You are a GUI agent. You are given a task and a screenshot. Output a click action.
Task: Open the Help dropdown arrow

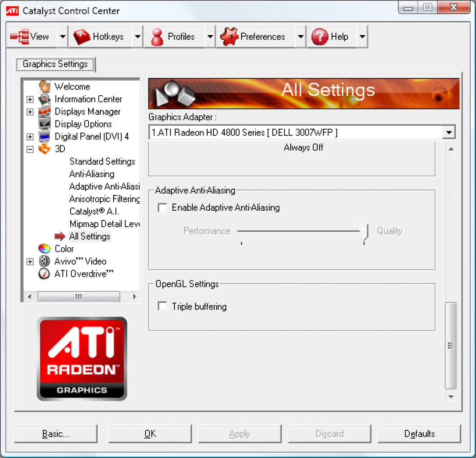point(362,37)
